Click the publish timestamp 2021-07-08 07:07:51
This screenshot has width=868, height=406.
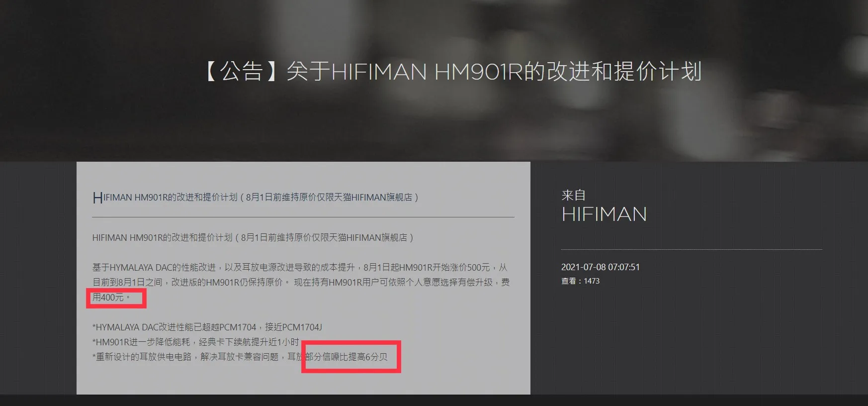(x=601, y=267)
